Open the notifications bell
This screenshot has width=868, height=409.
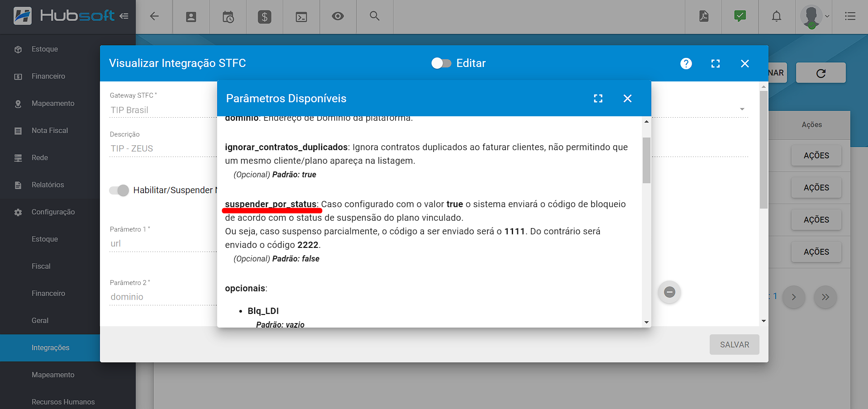pos(777,16)
